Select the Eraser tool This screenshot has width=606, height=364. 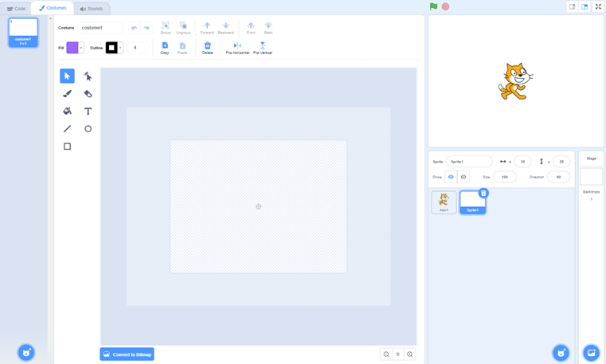[88, 93]
